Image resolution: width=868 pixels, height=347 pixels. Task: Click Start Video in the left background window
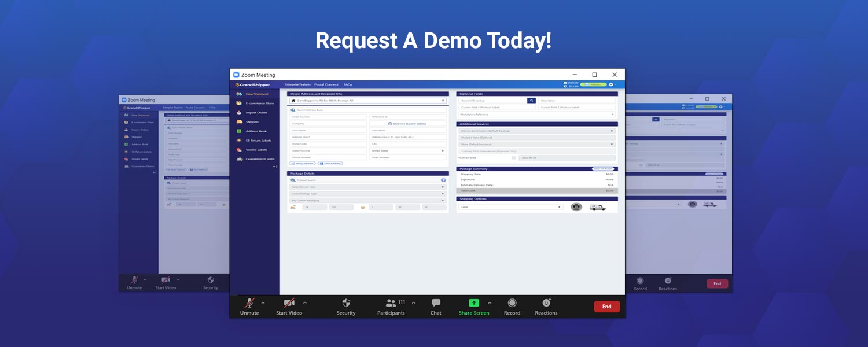point(165,282)
